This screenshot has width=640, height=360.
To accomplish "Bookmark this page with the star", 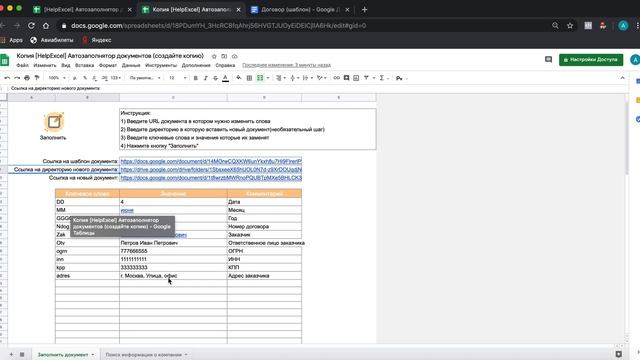I will pyautogui.click(x=570, y=25).
